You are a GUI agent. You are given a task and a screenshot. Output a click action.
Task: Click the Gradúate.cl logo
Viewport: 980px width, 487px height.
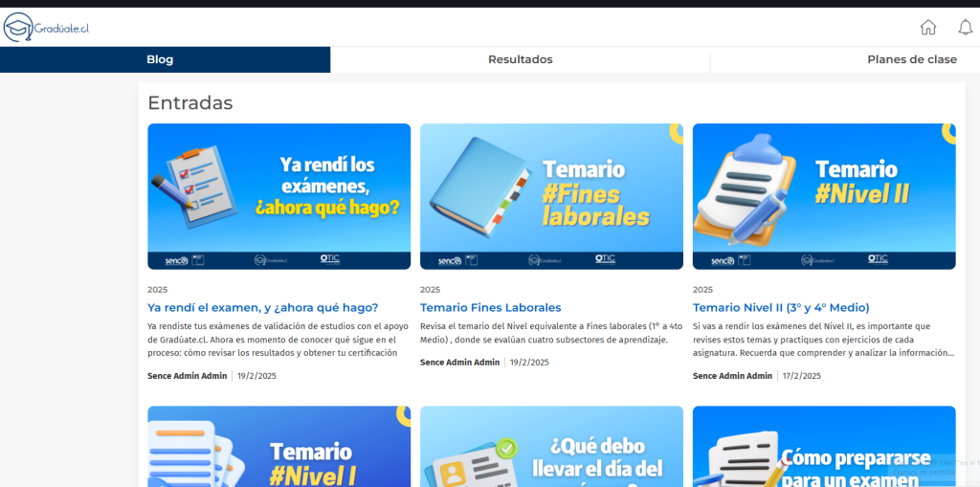[x=46, y=28]
